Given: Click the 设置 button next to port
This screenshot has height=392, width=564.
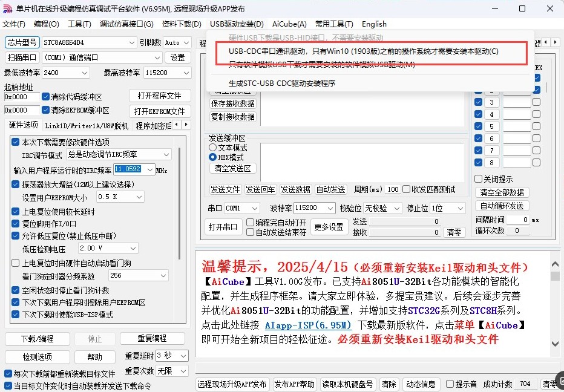Looking at the screenshot, I should 178,57.
